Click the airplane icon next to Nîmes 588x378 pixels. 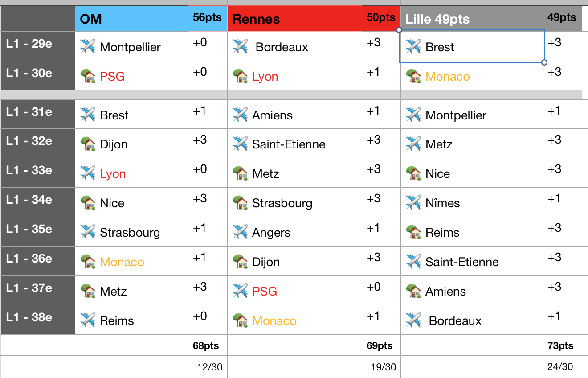(x=413, y=203)
